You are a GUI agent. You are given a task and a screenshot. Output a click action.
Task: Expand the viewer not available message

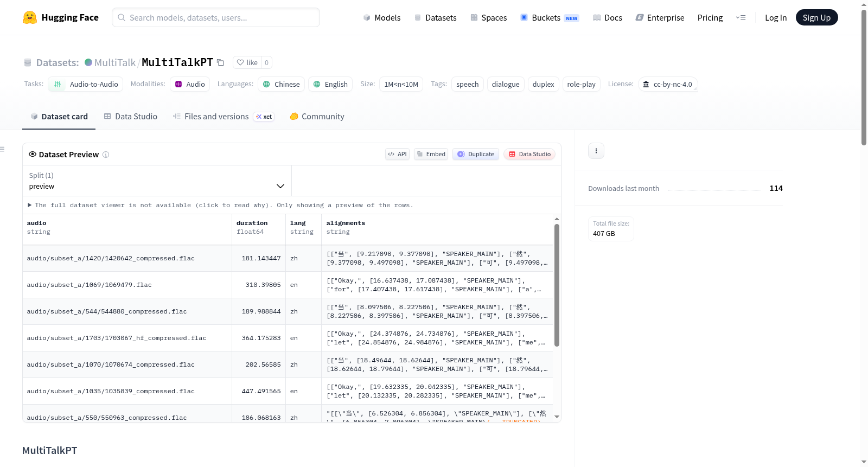[221, 205]
